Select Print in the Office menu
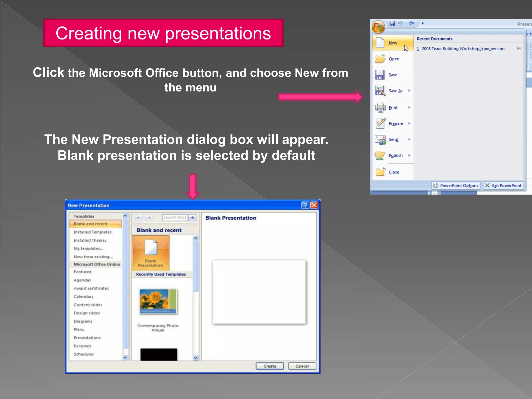532x399 pixels. (x=393, y=107)
